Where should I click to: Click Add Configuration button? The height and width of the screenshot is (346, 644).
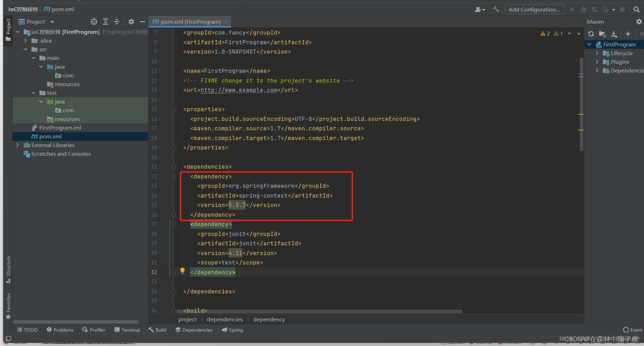click(534, 9)
